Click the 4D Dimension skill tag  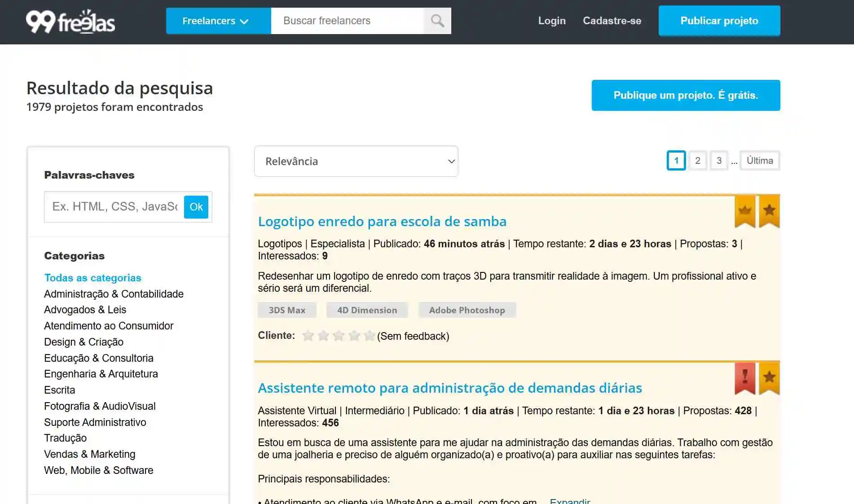[x=367, y=310]
